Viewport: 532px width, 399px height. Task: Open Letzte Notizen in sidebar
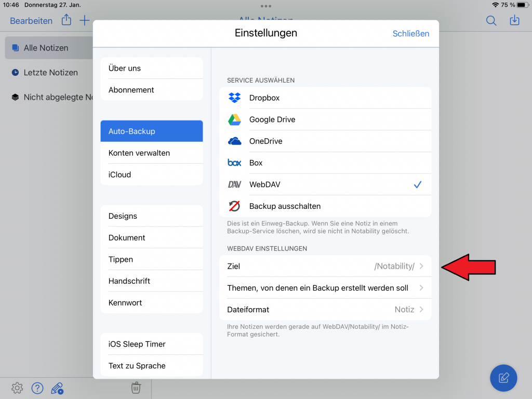[50, 73]
